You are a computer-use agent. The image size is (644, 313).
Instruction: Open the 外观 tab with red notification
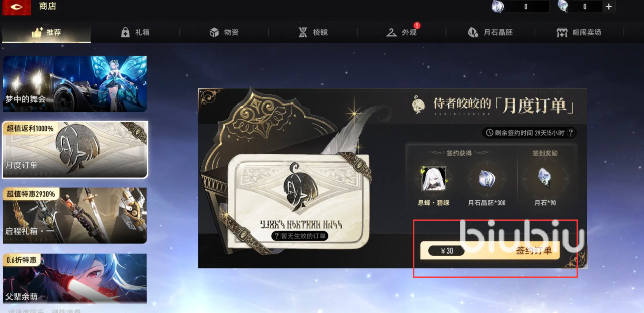pos(401,32)
